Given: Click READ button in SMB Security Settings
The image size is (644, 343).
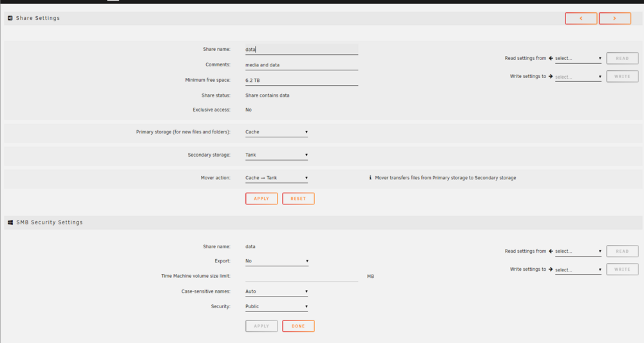Looking at the screenshot, I should pos(622,251).
